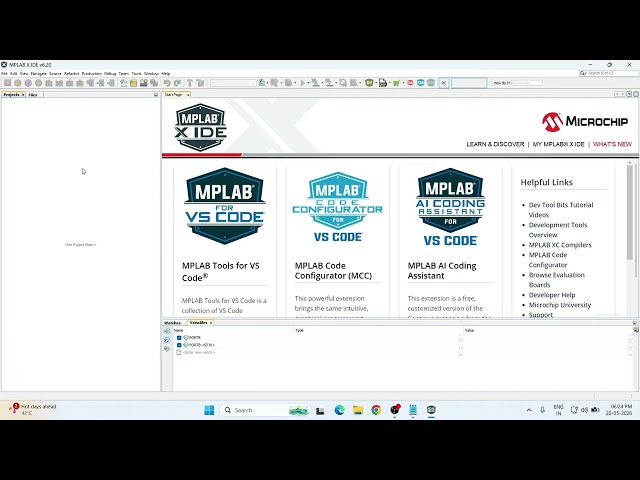Toggle the checkbox on second PORTB watch row
The image size is (640, 480).
pyautogui.click(x=179, y=345)
